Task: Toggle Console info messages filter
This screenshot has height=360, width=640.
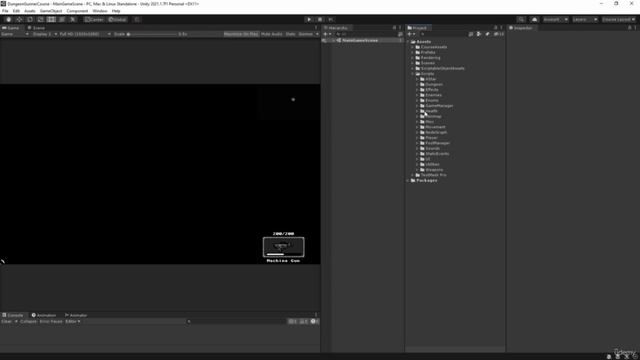Action: (x=292, y=322)
